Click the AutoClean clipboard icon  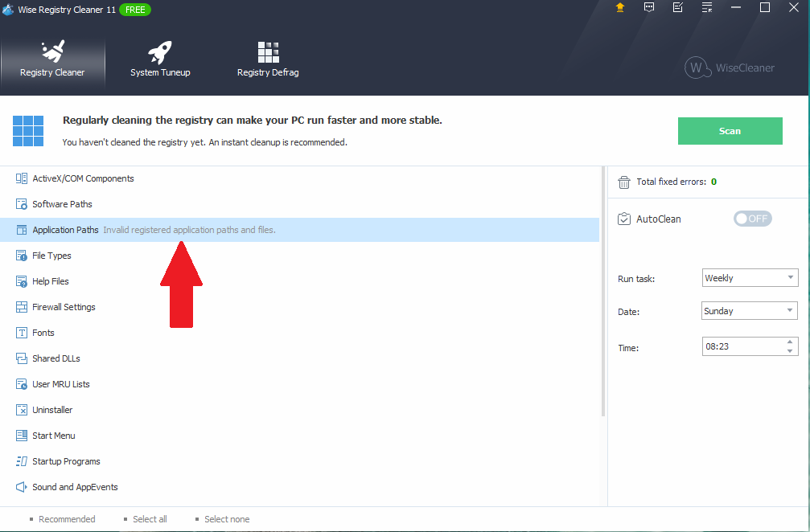coord(624,219)
